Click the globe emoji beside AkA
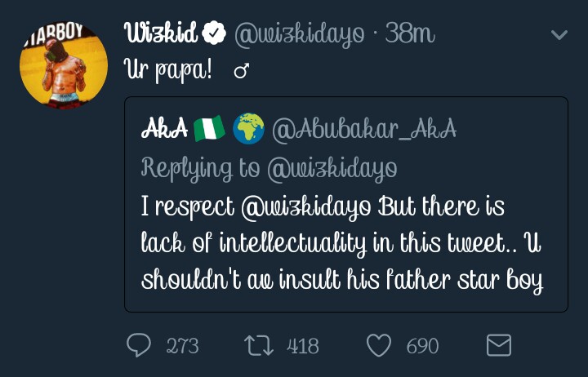Image resolution: width=588 pixels, height=377 pixels. click(248, 128)
